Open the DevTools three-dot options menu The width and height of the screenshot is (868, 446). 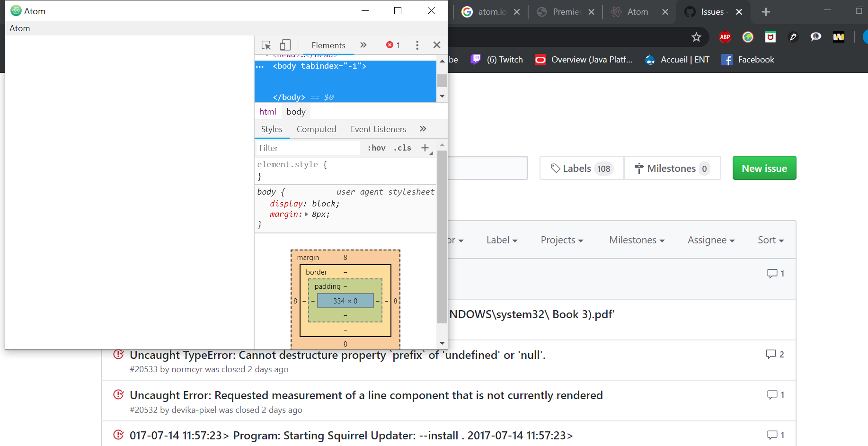[417, 45]
